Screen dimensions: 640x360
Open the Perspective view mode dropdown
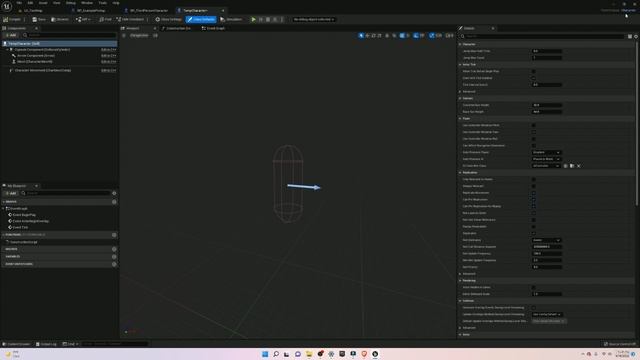(139, 36)
